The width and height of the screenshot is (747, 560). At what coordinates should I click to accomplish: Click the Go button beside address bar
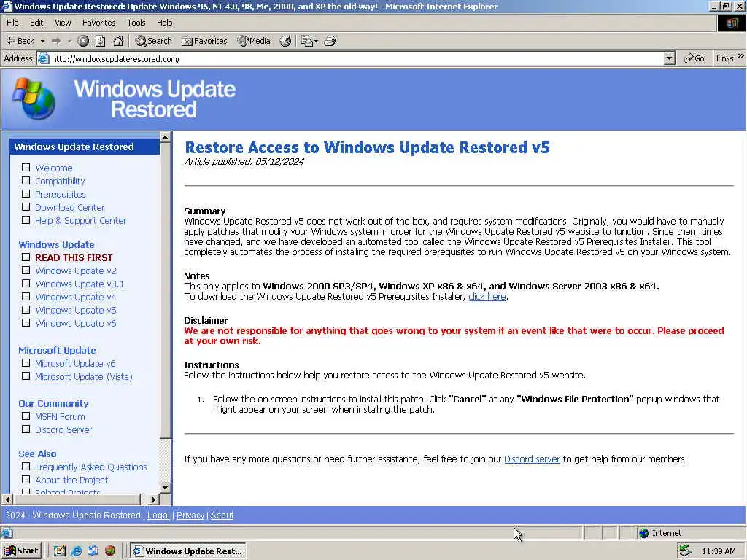point(694,58)
